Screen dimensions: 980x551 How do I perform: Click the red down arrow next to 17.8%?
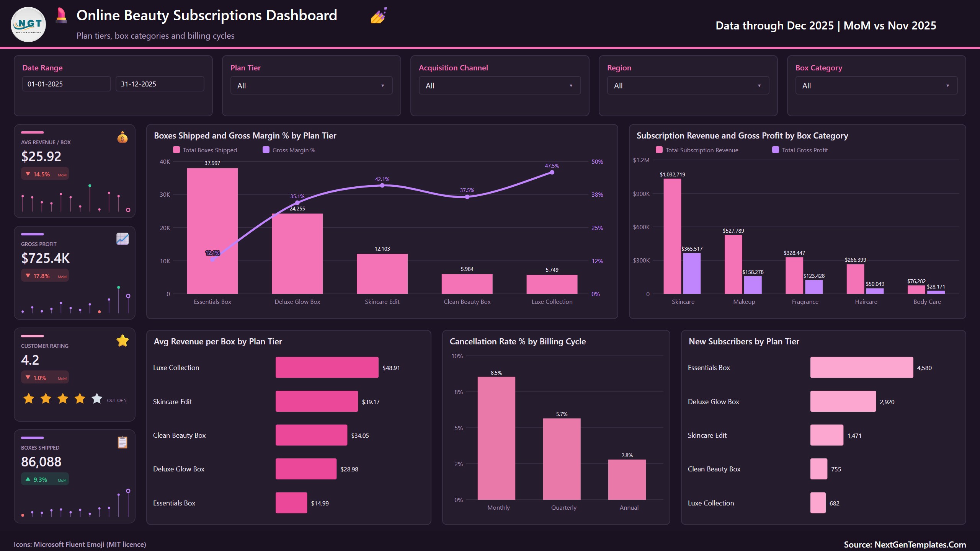(x=28, y=276)
